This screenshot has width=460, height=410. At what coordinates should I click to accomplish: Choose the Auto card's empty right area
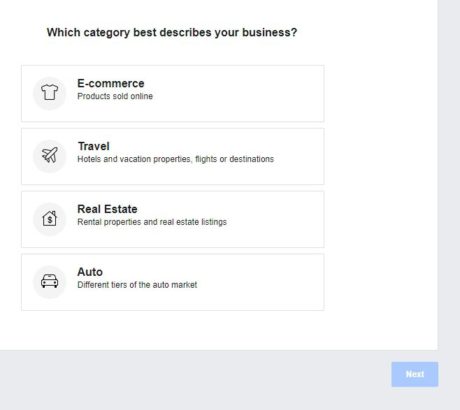[263, 282]
